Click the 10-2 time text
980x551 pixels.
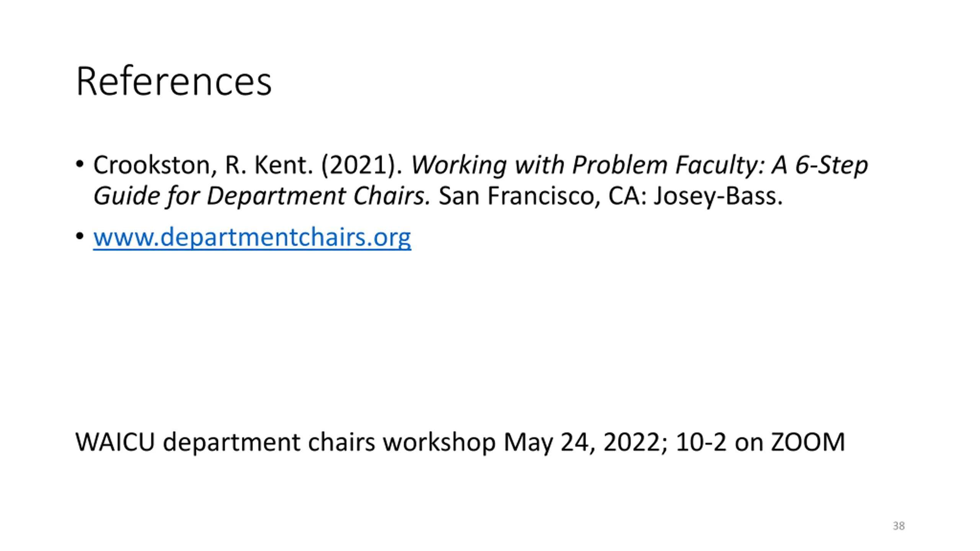click(x=701, y=442)
